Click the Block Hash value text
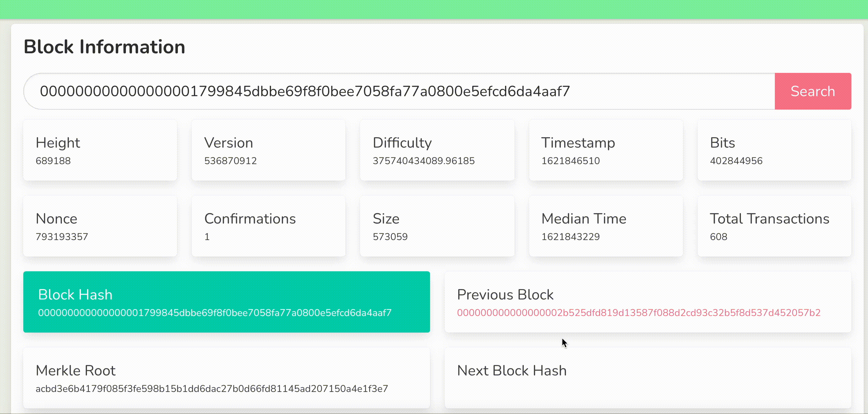Image resolution: width=868 pixels, height=414 pixels. tap(214, 313)
